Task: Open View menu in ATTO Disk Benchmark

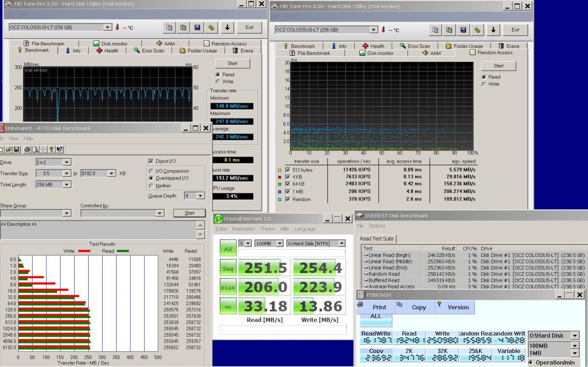Action: 13,138
